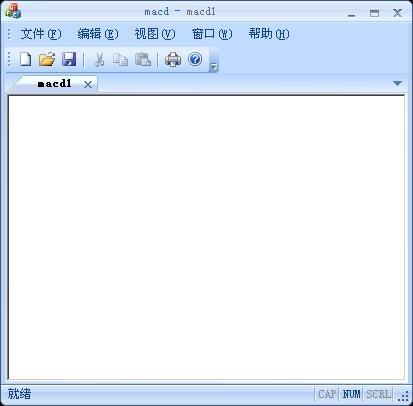Open a file with the folder icon
The width and height of the screenshot is (413, 406).
[47, 60]
